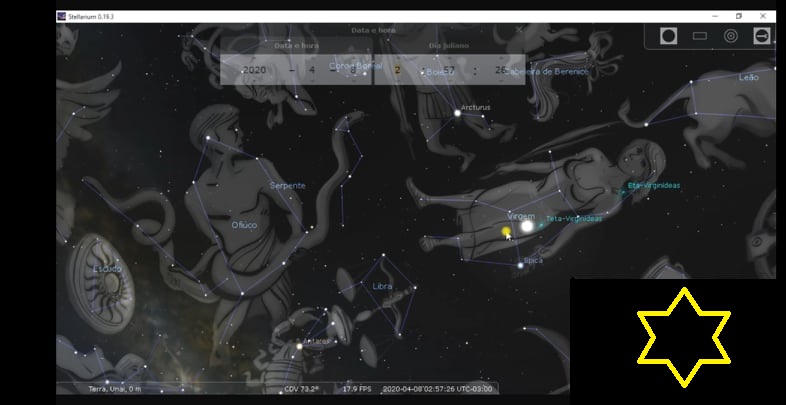Select the bright white Moon in Virgem
The width and height of the screenshot is (786, 405).
[x=527, y=227]
